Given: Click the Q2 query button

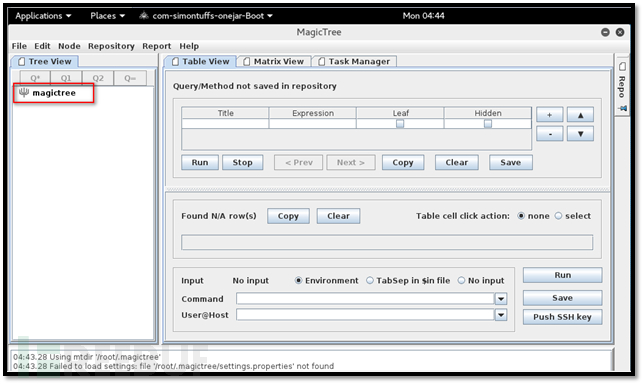Looking at the screenshot, I should [x=98, y=78].
